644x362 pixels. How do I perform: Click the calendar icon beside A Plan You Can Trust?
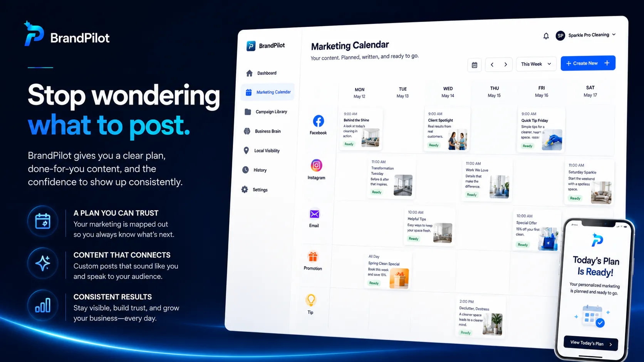point(43,221)
